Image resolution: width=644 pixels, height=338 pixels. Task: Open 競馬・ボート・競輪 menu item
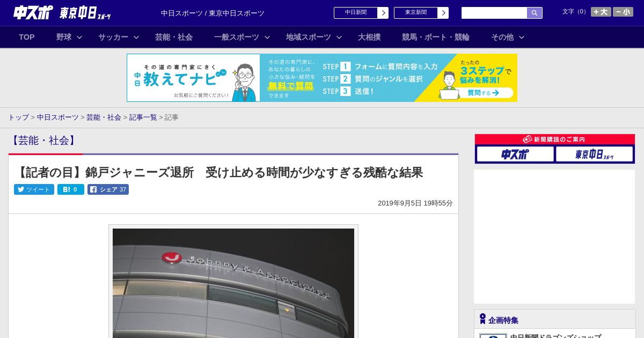tap(436, 37)
